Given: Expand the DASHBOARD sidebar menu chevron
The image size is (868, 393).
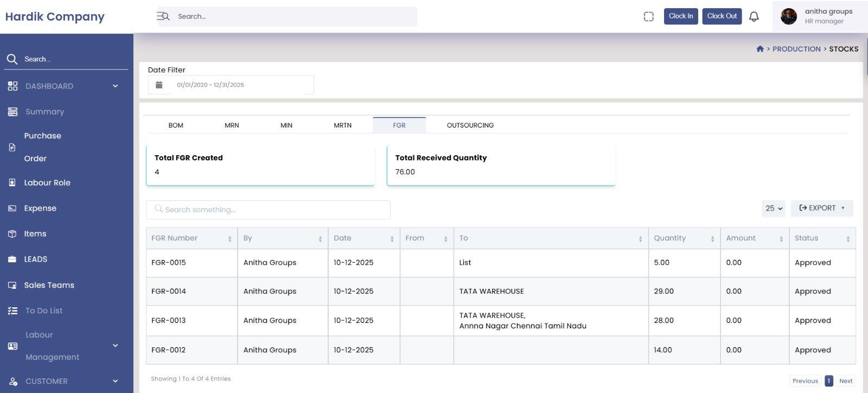Looking at the screenshot, I should [x=115, y=86].
